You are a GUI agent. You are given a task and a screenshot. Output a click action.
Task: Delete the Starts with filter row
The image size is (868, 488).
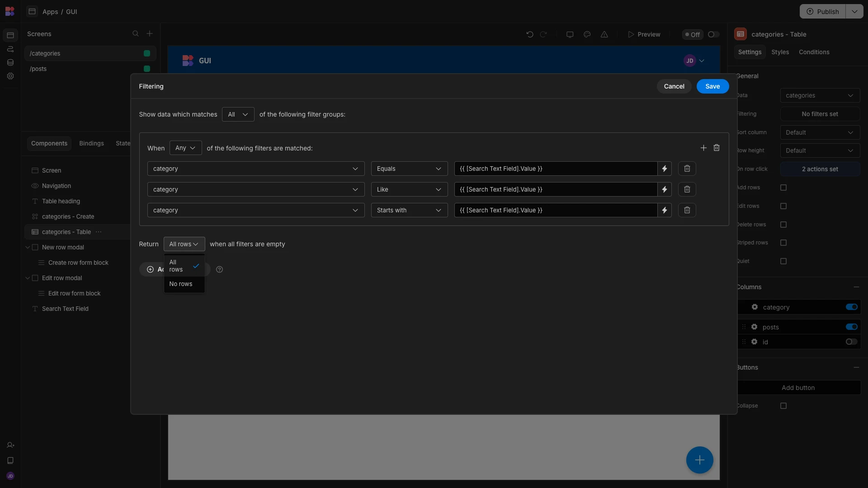687,210
